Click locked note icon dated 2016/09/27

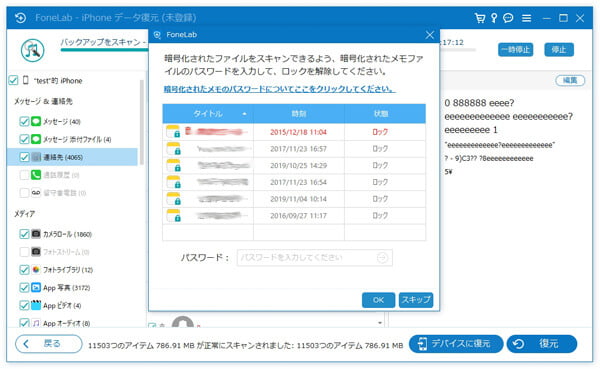(173, 216)
